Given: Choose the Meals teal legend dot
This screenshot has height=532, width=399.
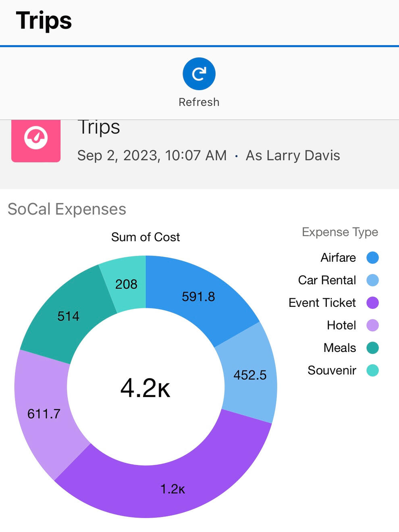Looking at the screenshot, I should tap(372, 348).
